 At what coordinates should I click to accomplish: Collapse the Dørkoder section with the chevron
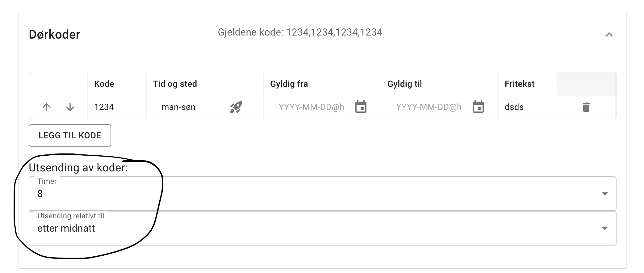tap(608, 35)
